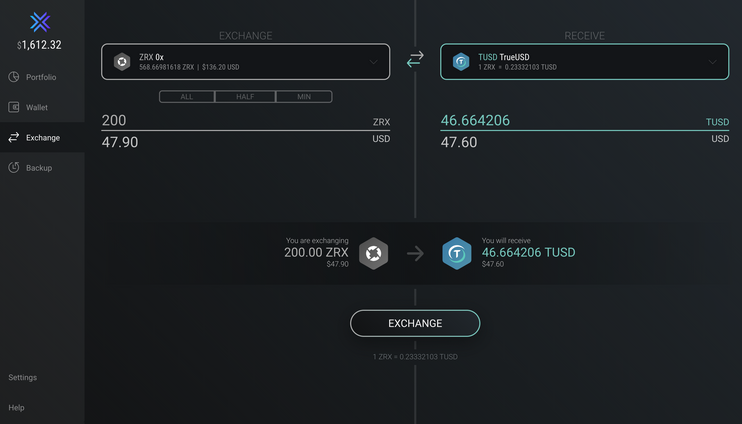Click the $47.90 summary value

(337, 264)
